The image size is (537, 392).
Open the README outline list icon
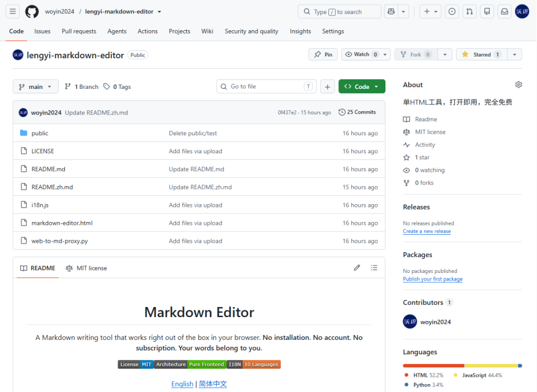tap(374, 268)
